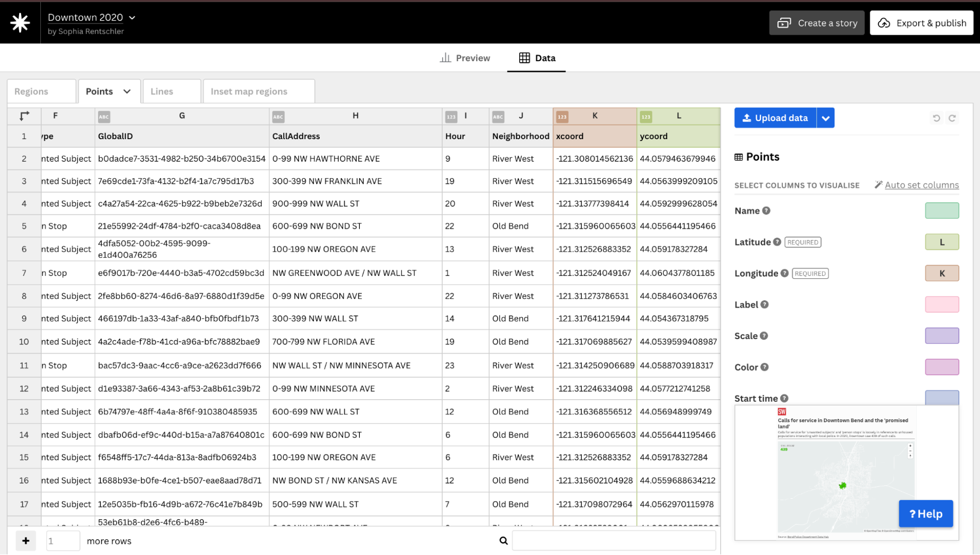Image resolution: width=980 pixels, height=555 pixels.
Task: Click cell 'NW BOND ST / NW KANSAS AVE'
Action: click(x=355, y=481)
